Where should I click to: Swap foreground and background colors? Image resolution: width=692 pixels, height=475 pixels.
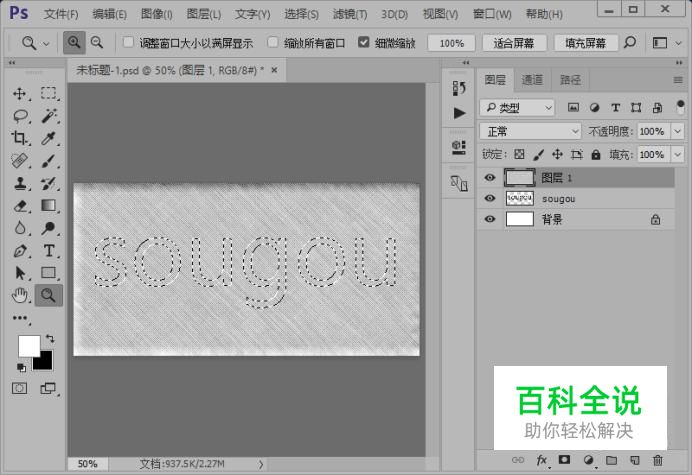(50, 339)
